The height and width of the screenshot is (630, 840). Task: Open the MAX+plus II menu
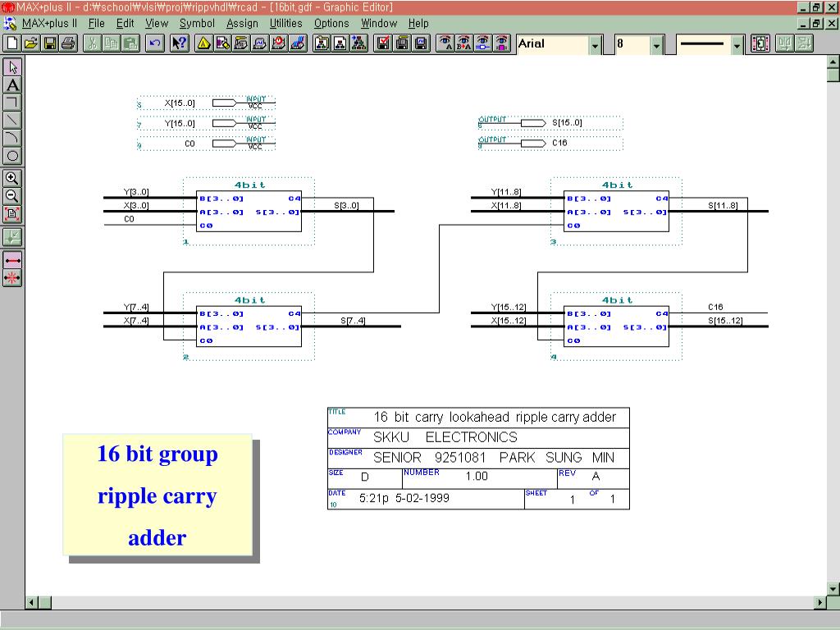[x=49, y=23]
